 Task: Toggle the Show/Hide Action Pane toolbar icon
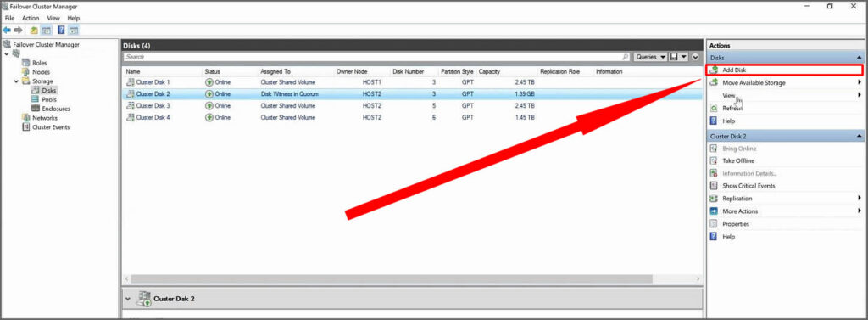coord(74,30)
